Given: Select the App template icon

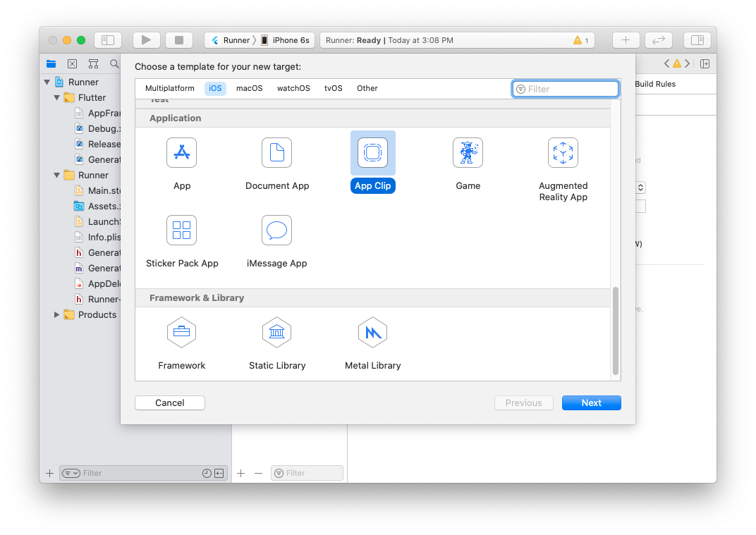Looking at the screenshot, I should click(x=181, y=153).
